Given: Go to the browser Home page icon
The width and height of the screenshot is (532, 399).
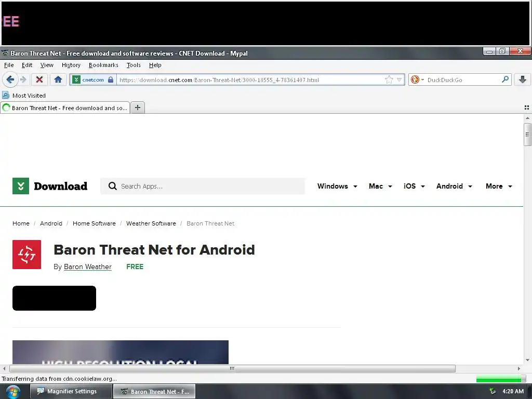Looking at the screenshot, I should [x=58, y=79].
